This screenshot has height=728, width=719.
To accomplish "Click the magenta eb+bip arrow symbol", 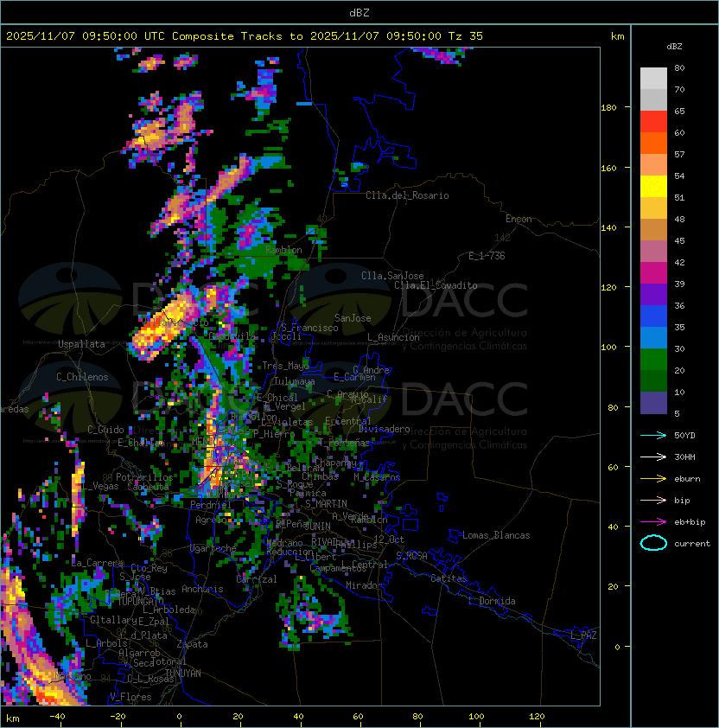I will (x=653, y=522).
